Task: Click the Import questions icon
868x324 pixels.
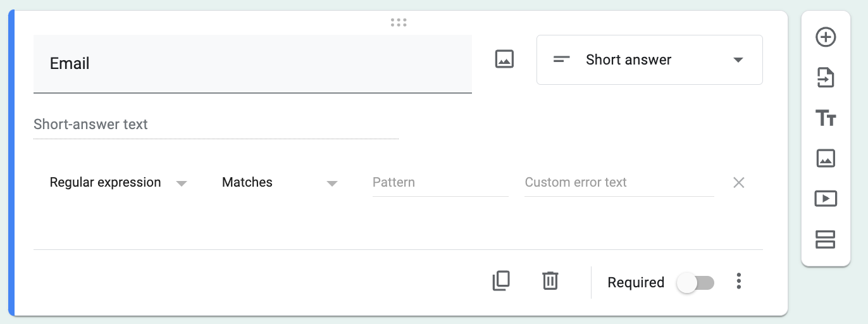Action: [x=826, y=78]
